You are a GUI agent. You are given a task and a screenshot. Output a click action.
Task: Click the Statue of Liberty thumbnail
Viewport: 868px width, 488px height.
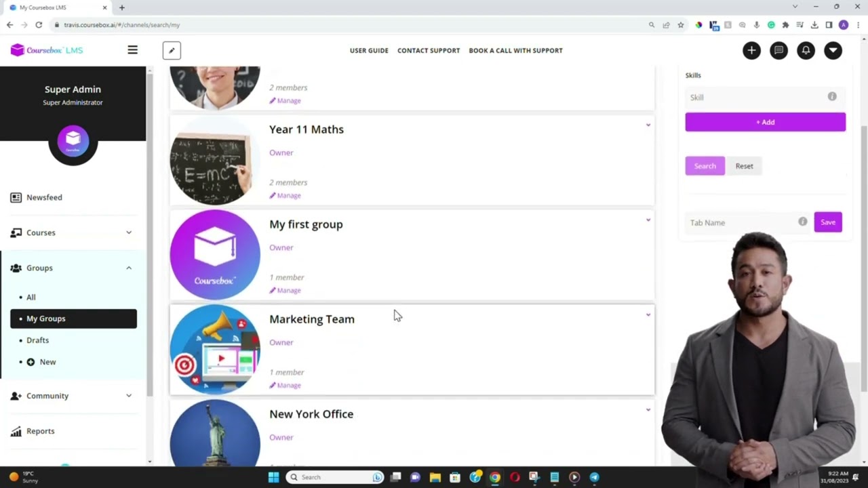(215, 432)
